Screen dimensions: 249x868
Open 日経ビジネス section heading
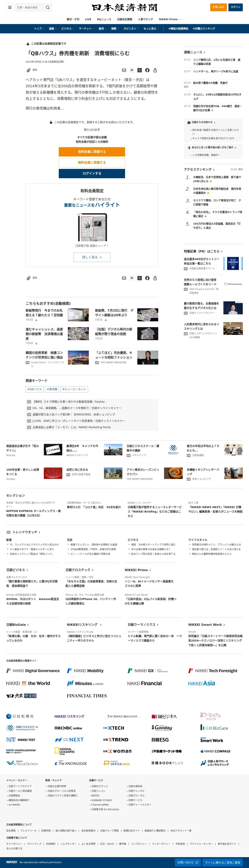pos(17,570)
